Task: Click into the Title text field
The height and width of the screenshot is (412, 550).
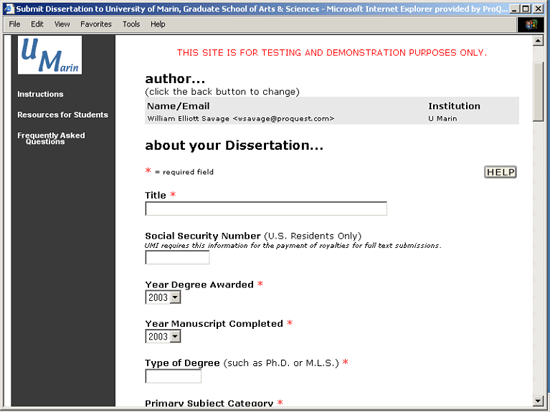Action: (266, 209)
